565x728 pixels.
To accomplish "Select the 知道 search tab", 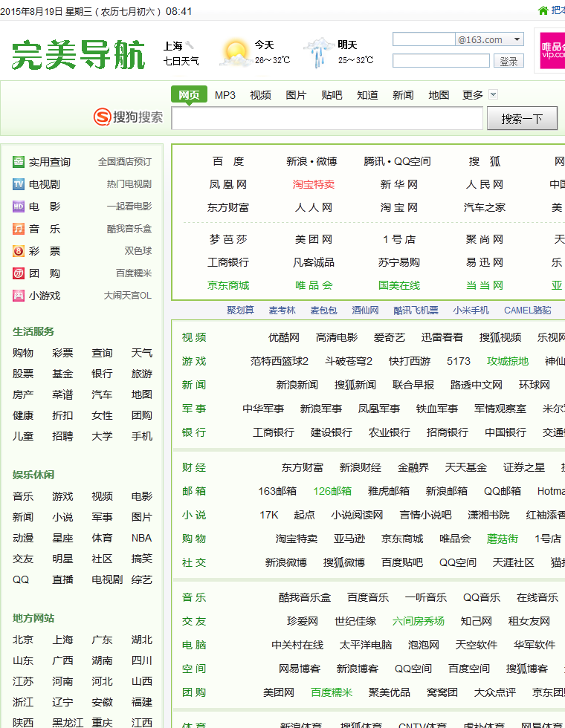I will (x=367, y=95).
